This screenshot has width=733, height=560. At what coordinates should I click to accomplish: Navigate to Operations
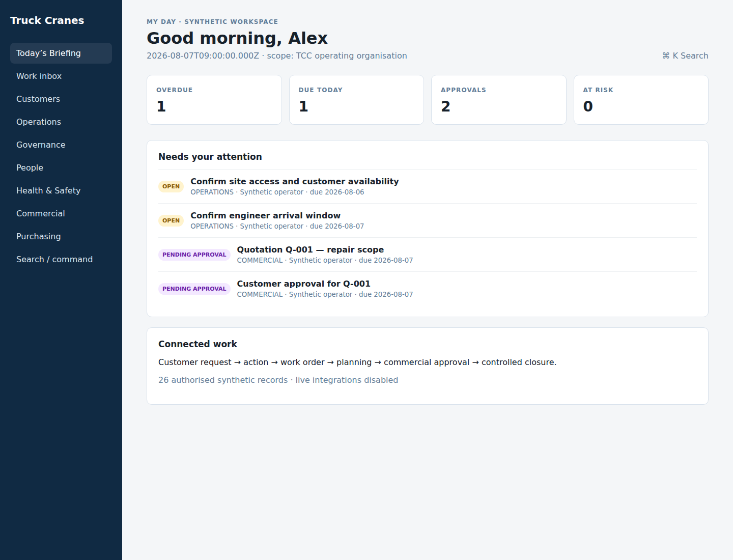pyautogui.click(x=61, y=122)
